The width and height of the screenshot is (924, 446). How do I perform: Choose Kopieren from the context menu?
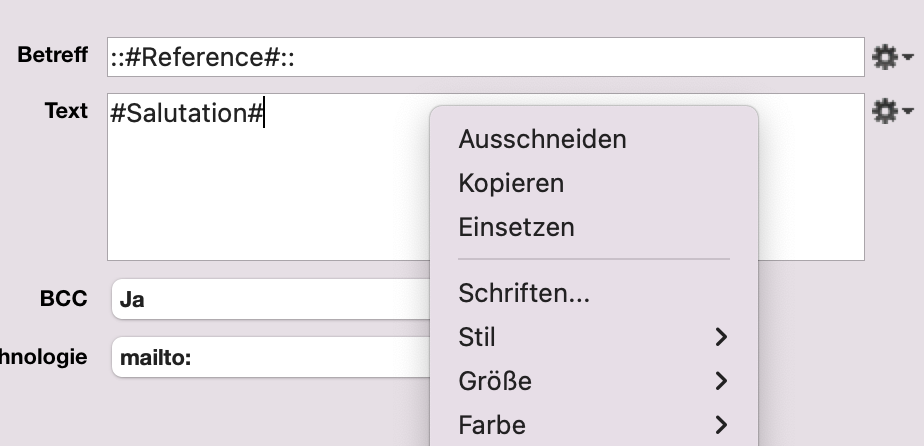[x=511, y=183]
